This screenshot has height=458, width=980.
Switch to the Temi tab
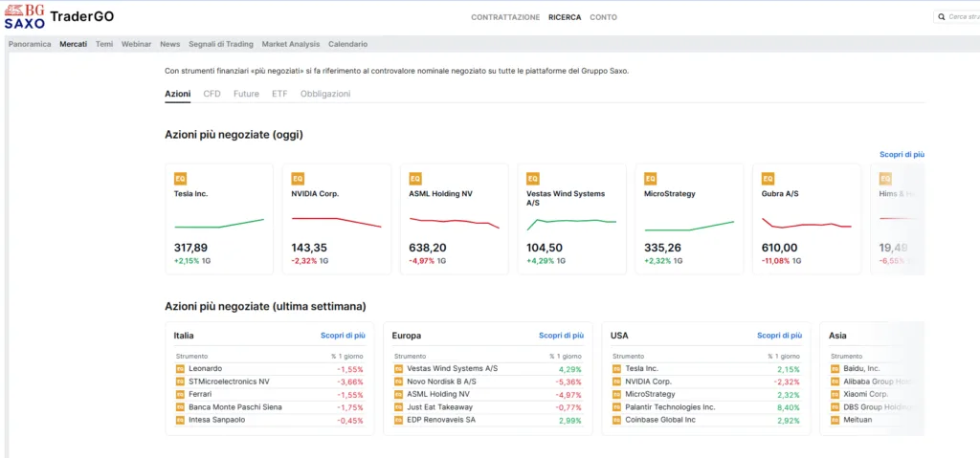(104, 44)
